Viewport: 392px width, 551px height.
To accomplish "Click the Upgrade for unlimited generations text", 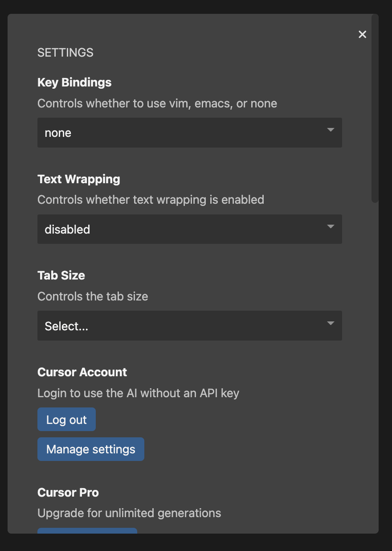I will click(x=129, y=513).
